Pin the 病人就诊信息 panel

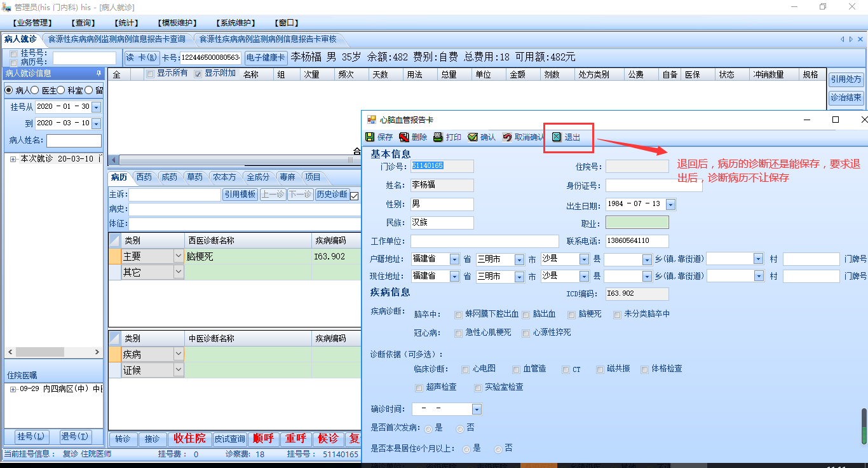pyautogui.click(x=98, y=73)
